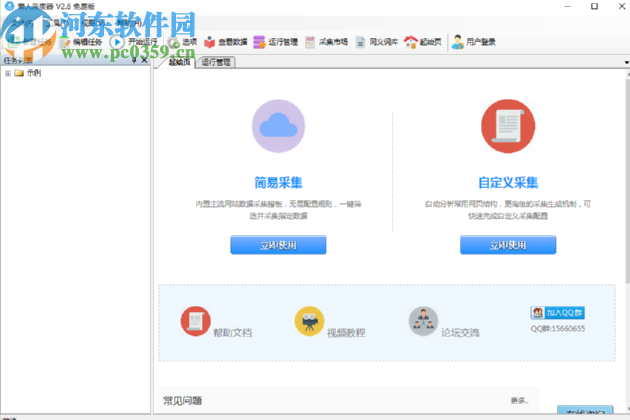Open the 同义词库 synonym library icon
This screenshot has width=630, height=420.
[x=360, y=42]
